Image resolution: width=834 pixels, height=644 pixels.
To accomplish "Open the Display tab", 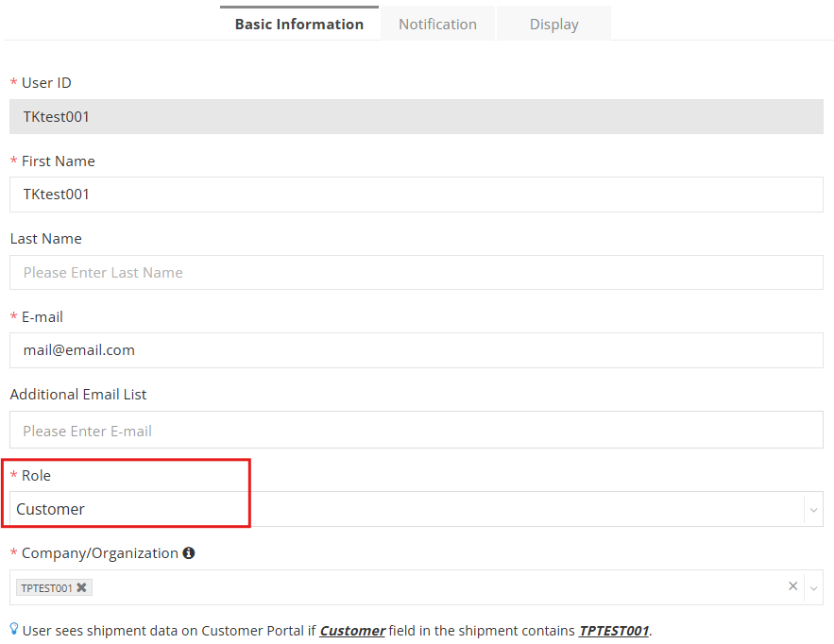I will coord(553,23).
